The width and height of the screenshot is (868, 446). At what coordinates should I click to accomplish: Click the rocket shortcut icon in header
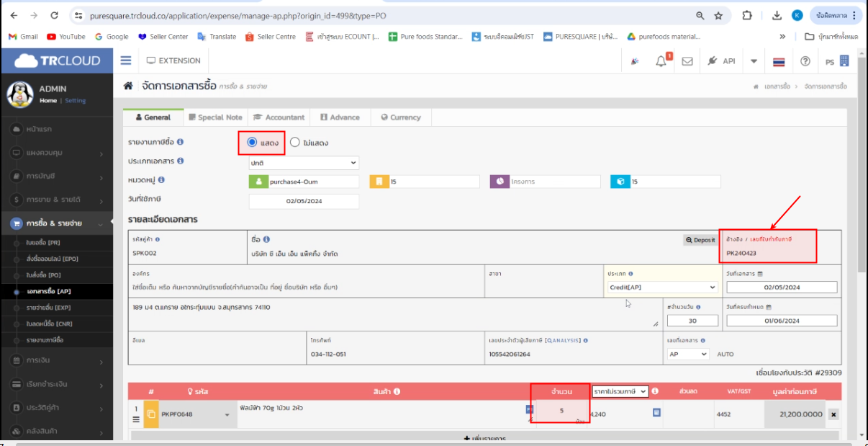tap(635, 61)
